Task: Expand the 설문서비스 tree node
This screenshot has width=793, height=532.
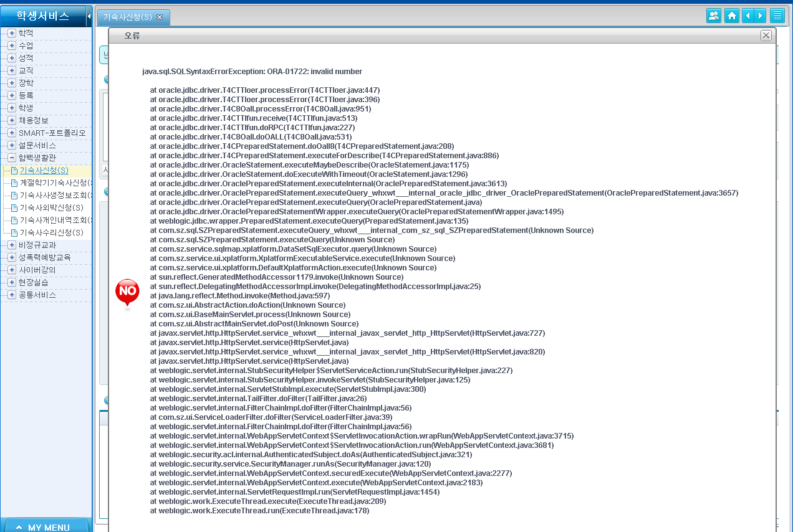Action: tap(12, 145)
